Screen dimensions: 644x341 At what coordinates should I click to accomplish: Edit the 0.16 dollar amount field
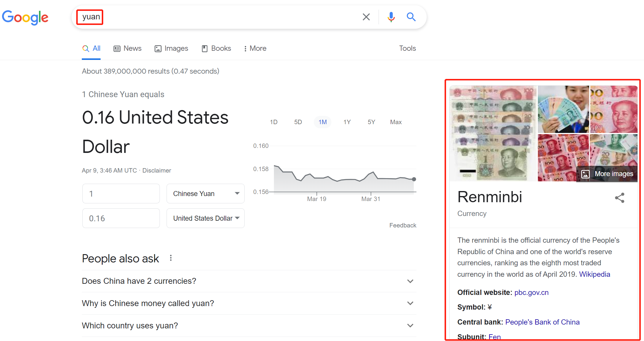121,218
